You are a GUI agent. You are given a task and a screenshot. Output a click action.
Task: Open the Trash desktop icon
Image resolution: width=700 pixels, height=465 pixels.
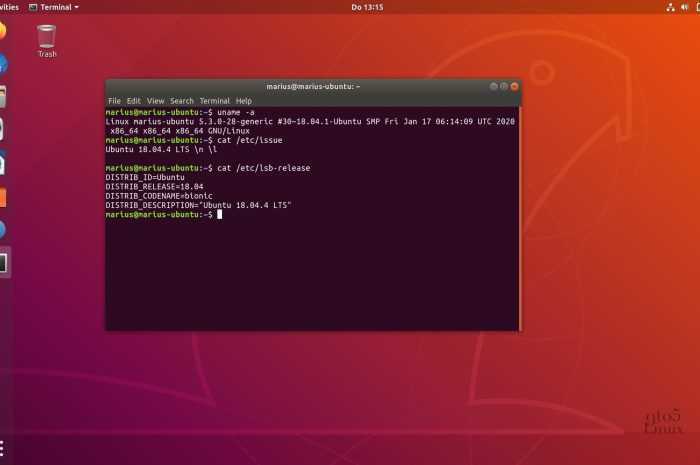[47, 41]
